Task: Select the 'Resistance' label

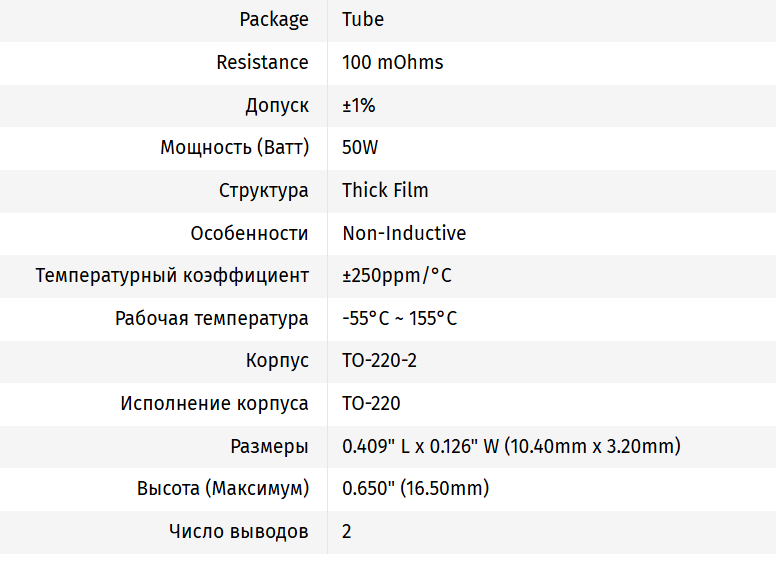Action: (x=262, y=63)
